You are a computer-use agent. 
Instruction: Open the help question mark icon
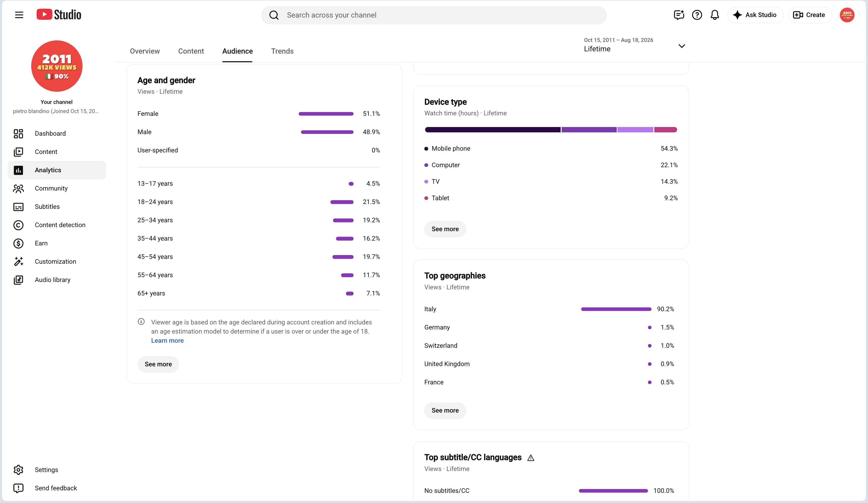click(697, 15)
